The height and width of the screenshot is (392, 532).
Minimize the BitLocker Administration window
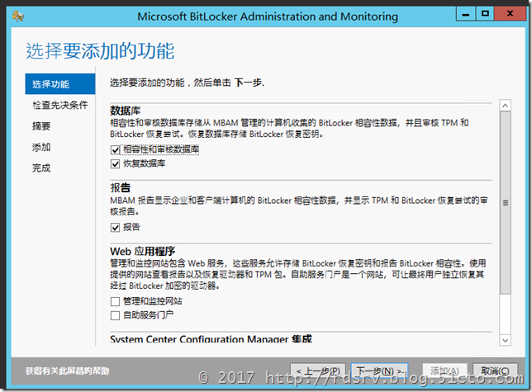tap(466, 14)
